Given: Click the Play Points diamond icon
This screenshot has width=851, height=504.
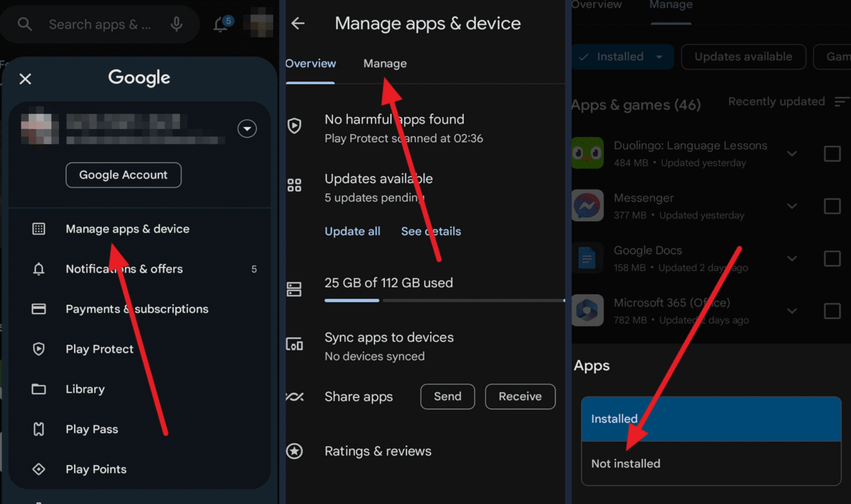Looking at the screenshot, I should coord(38,469).
